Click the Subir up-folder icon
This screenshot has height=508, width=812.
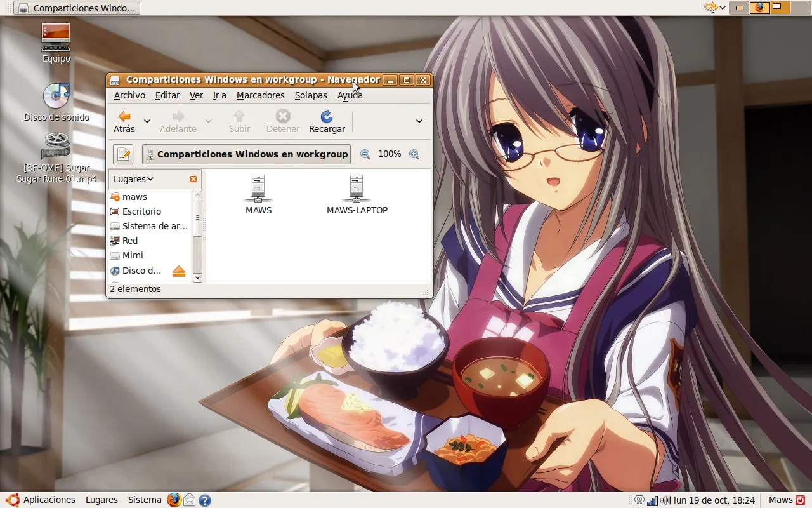(x=239, y=121)
